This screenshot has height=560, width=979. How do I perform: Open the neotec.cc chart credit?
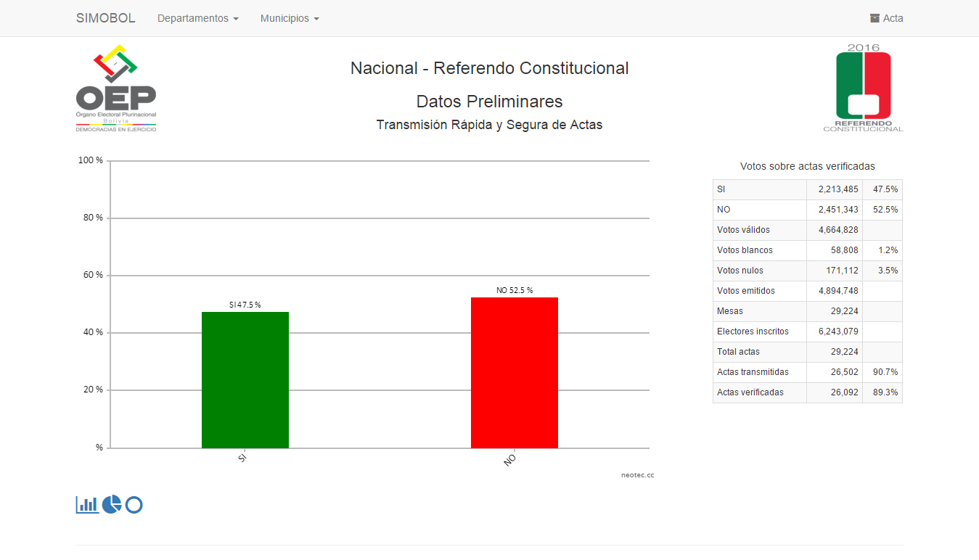pos(637,475)
